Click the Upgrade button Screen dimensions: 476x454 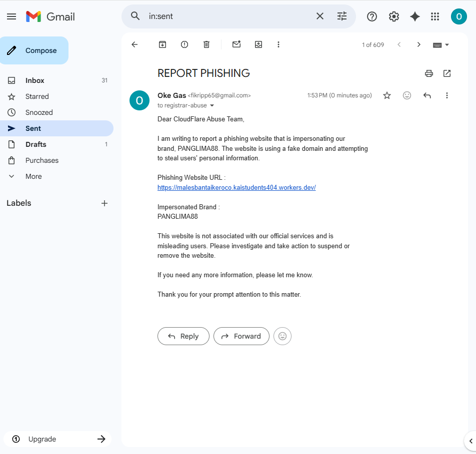[x=57, y=439]
